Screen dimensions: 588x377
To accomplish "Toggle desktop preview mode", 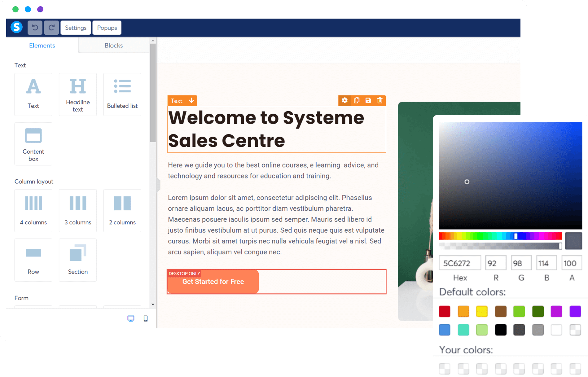I will [131, 318].
